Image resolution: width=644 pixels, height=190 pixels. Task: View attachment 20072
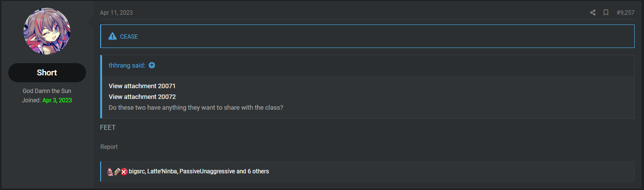142,96
